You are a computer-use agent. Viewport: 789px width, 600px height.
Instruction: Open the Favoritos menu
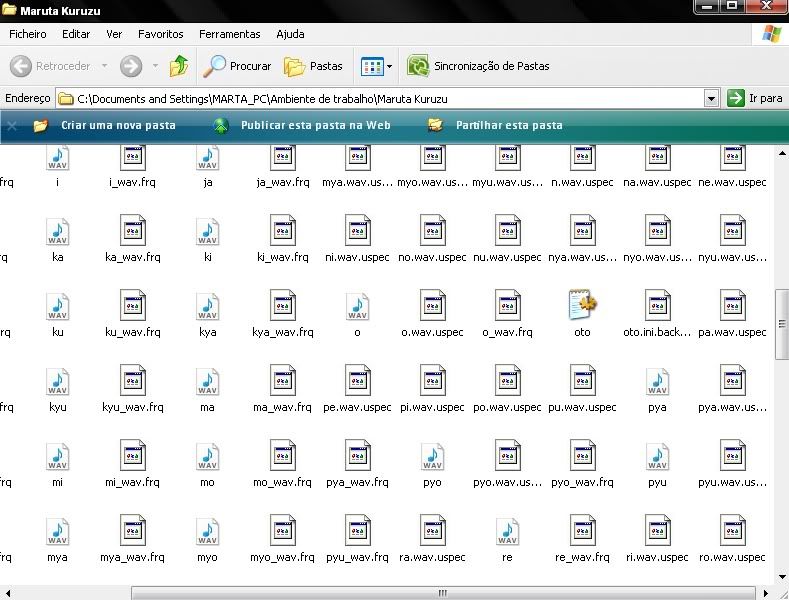161,34
